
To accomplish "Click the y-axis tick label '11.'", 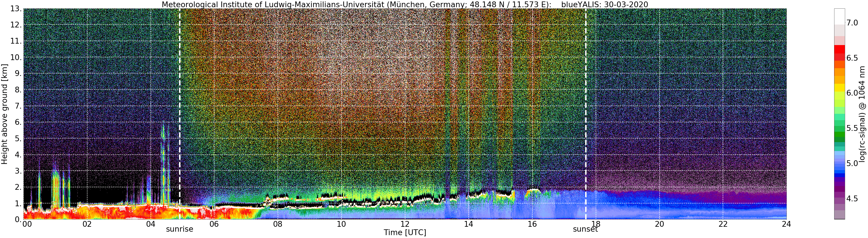I will [16, 41].
